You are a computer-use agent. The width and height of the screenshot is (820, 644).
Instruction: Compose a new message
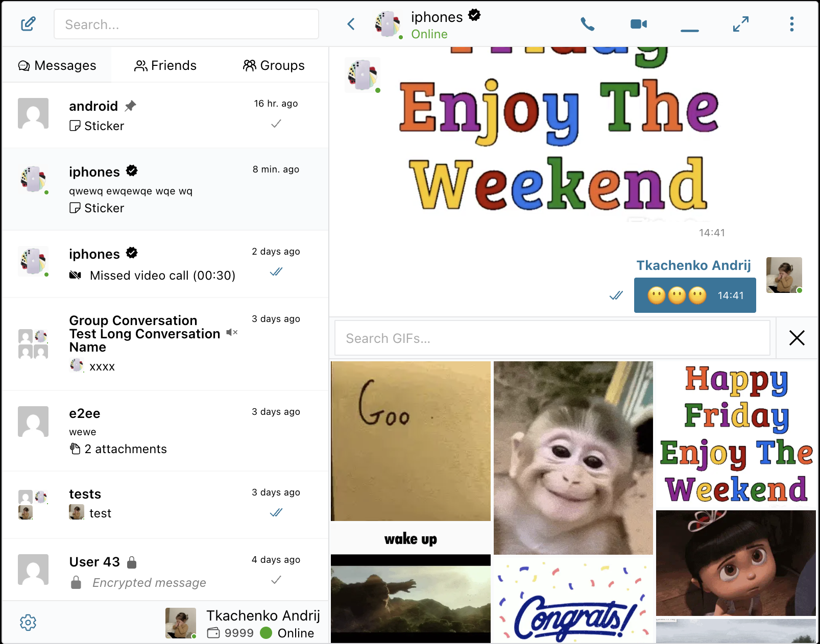coord(28,24)
